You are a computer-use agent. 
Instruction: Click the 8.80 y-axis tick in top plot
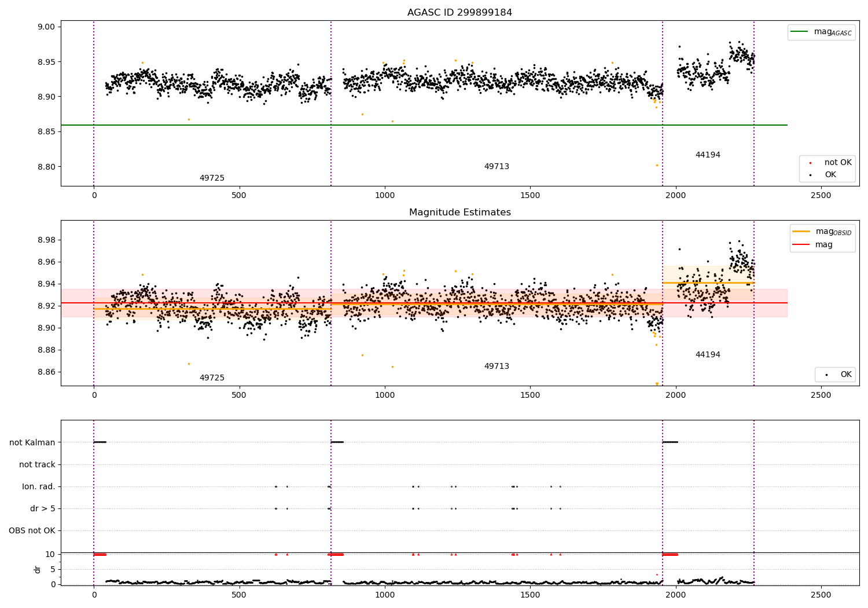47,167
